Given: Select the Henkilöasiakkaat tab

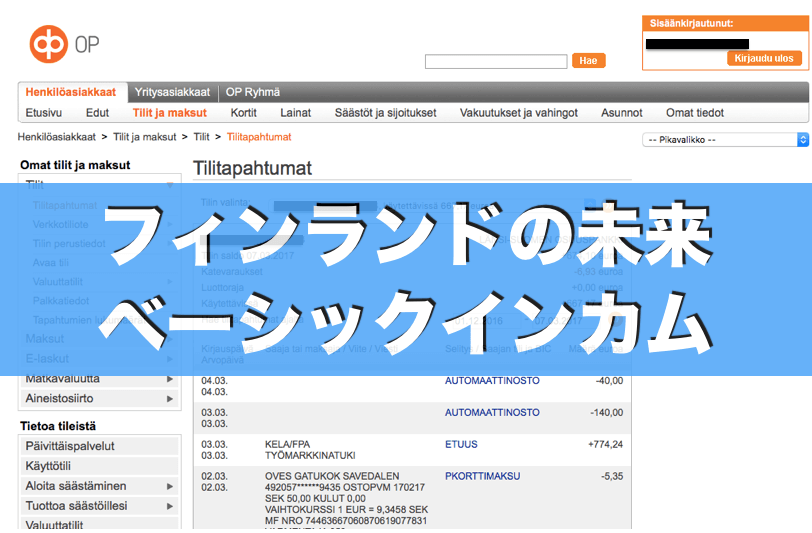Looking at the screenshot, I should [71, 92].
